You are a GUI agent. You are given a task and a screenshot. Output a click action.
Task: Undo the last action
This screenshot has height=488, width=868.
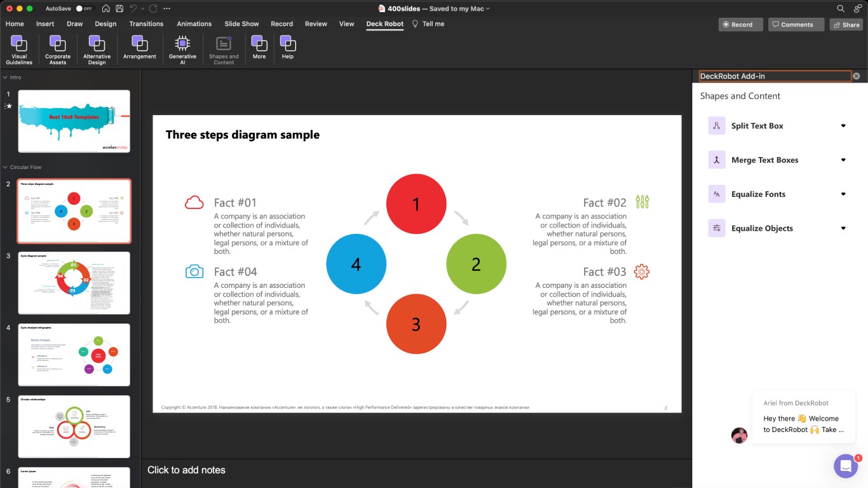(x=133, y=8)
